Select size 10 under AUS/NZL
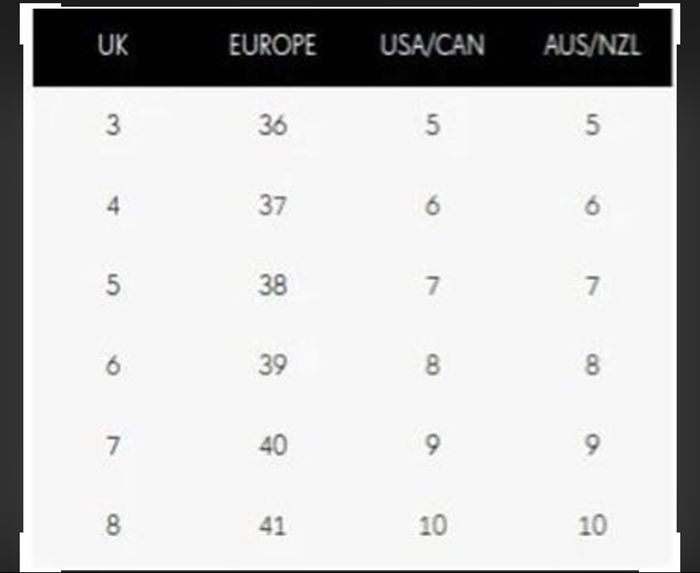 pyautogui.click(x=593, y=524)
